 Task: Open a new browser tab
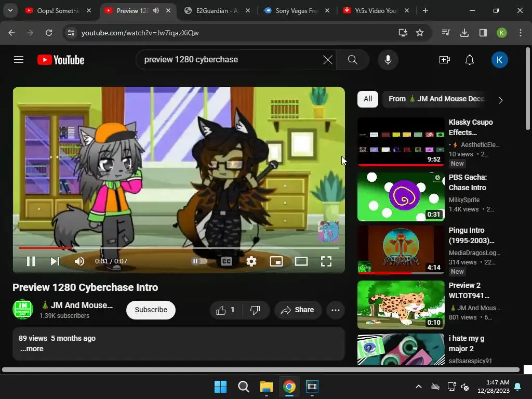coord(425,10)
